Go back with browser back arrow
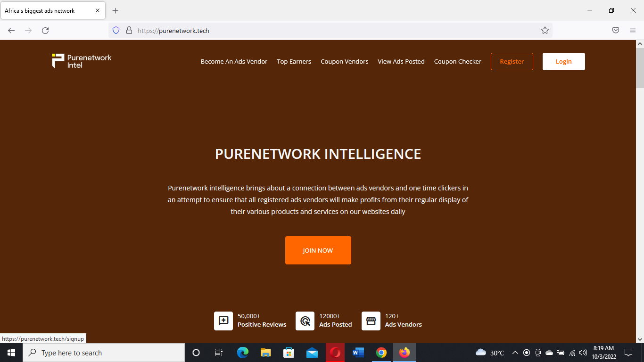The image size is (644, 362). pos(11,31)
